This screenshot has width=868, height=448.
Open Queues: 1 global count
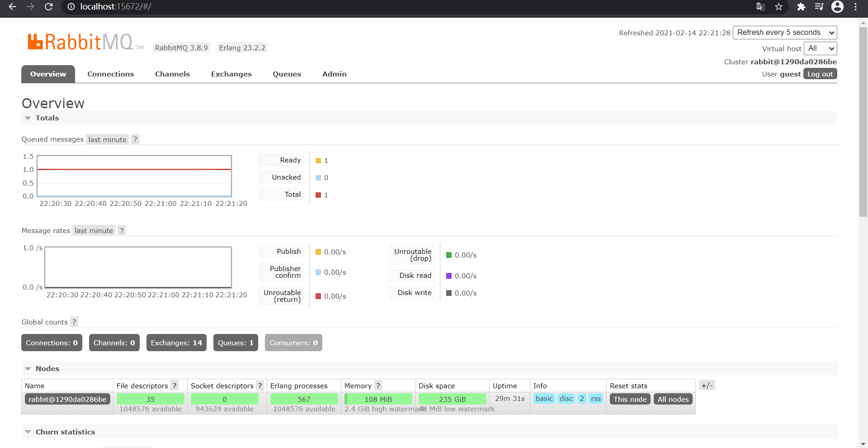236,343
